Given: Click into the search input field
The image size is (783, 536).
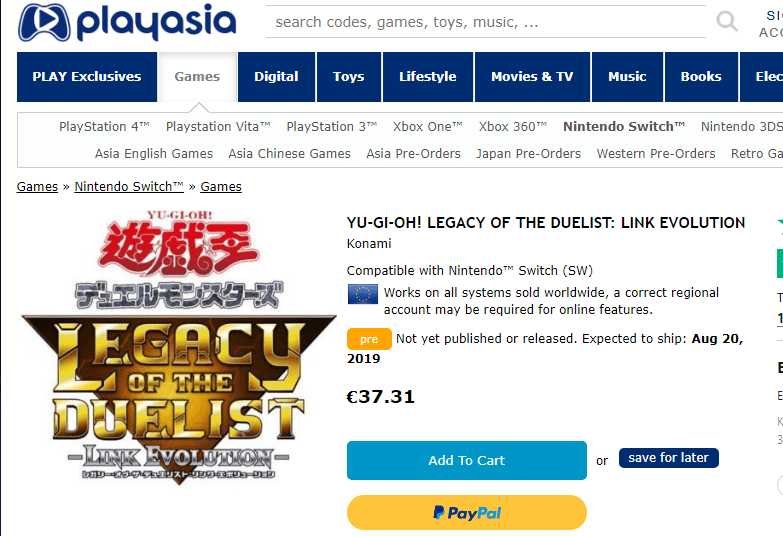Looking at the screenshot, I should tap(485, 22).
